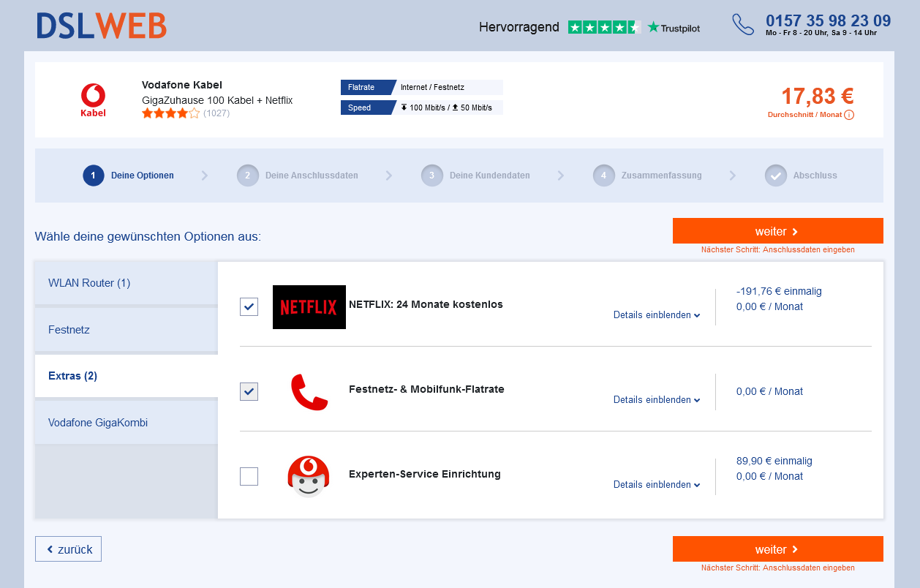Disable the Festnetz- & Mobilfunk-Flatrate checkbox
Screen dimensions: 920x588
click(249, 391)
